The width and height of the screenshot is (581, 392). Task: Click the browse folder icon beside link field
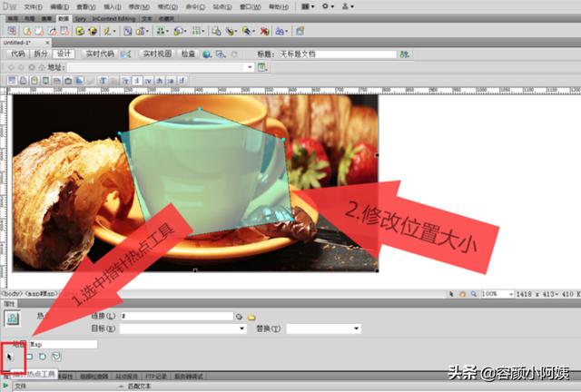[251, 318]
